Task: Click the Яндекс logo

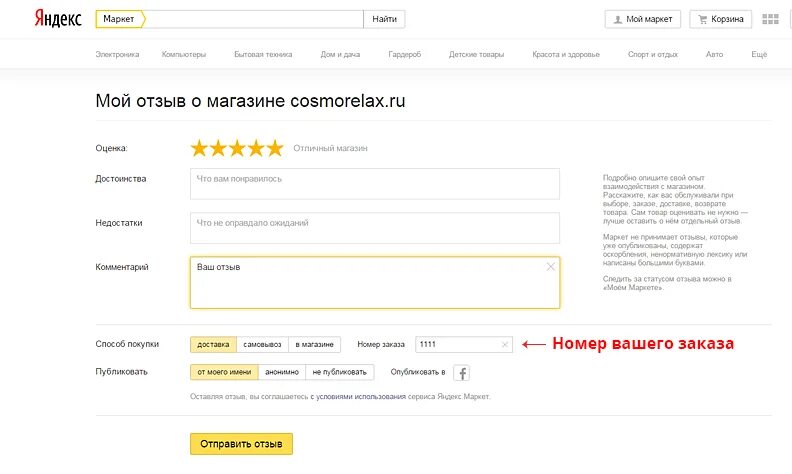Action: [x=58, y=19]
